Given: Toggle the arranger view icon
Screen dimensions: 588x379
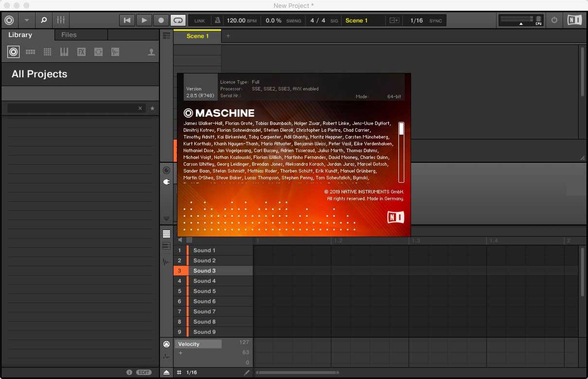Looking at the screenshot, I should click(x=167, y=35).
